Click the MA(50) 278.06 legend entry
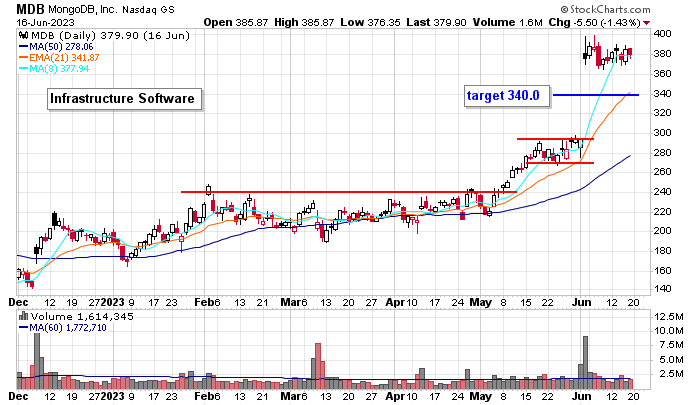The image size is (700, 405). 61,46
